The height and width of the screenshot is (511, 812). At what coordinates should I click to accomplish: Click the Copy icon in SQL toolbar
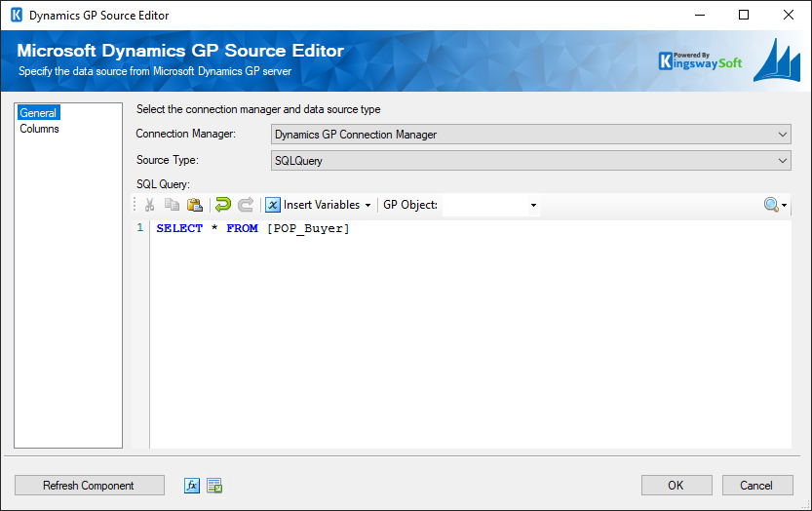[172, 205]
